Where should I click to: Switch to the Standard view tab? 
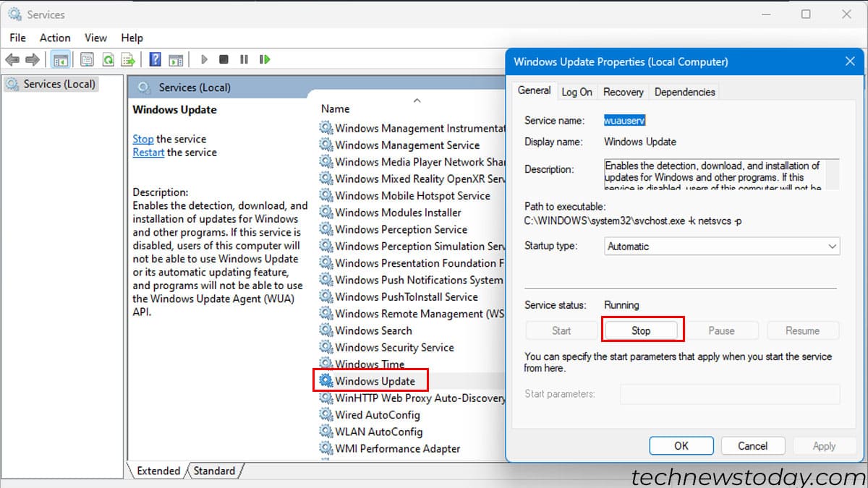[x=215, y=471]
